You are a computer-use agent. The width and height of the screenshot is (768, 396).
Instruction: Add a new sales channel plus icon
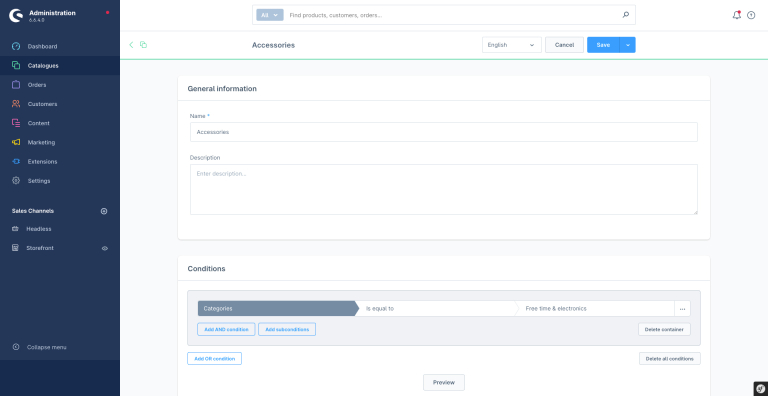104,211
